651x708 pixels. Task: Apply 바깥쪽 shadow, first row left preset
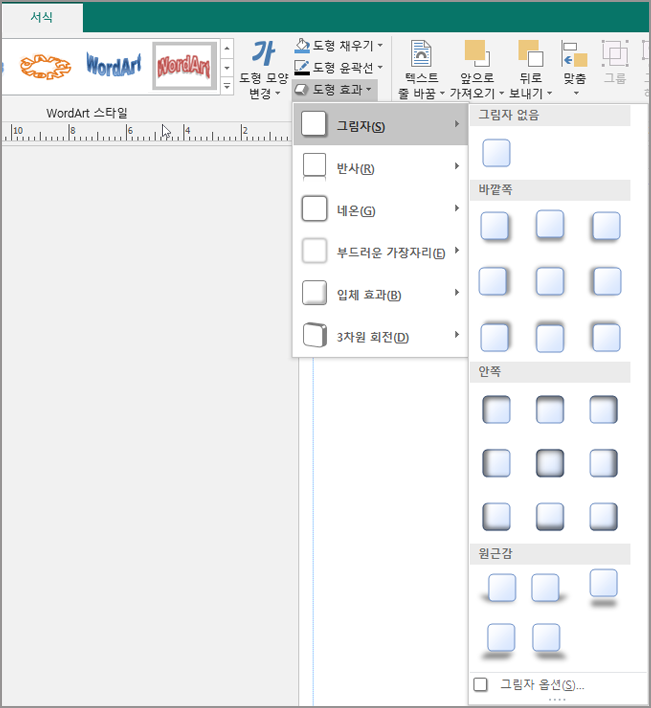[x=495, y=226]
